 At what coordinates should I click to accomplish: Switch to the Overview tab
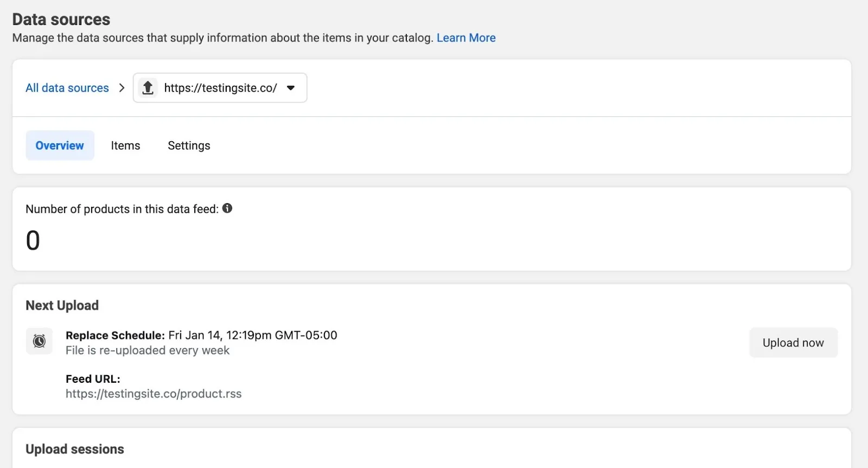point(60,146)
